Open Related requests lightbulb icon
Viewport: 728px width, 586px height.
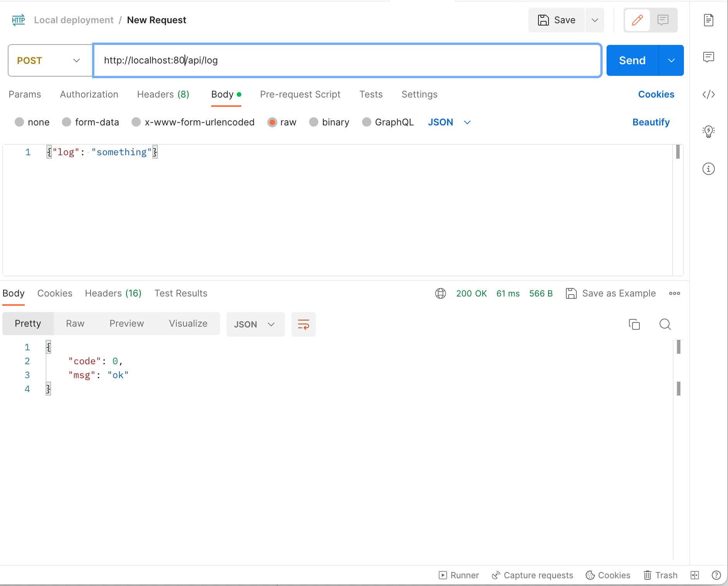click(x=709, y=132)
